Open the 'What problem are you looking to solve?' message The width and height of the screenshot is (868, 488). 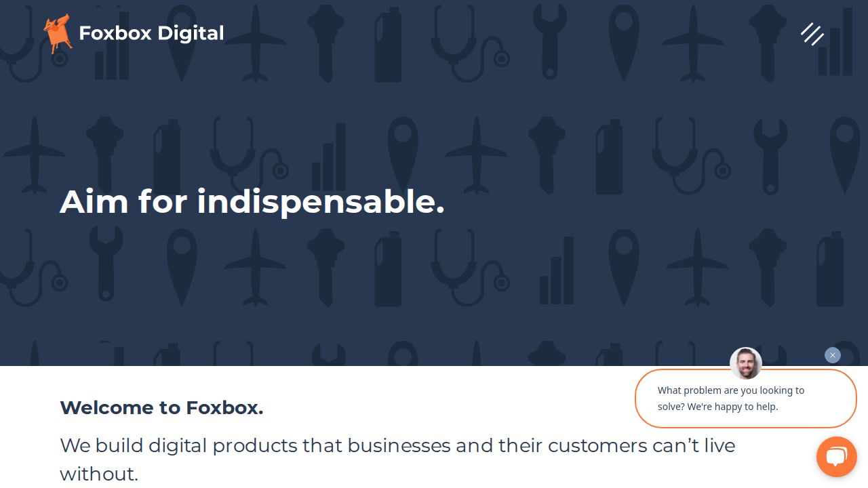coord(746,399)
